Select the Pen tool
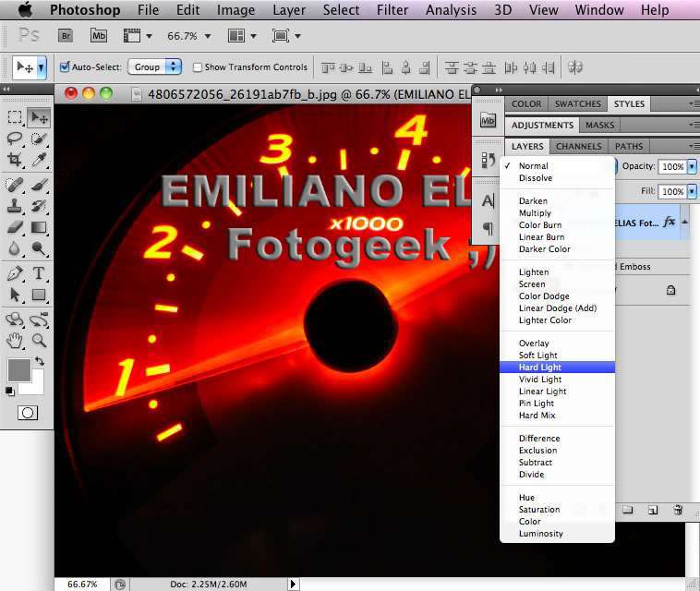 (x=15, y=273)
